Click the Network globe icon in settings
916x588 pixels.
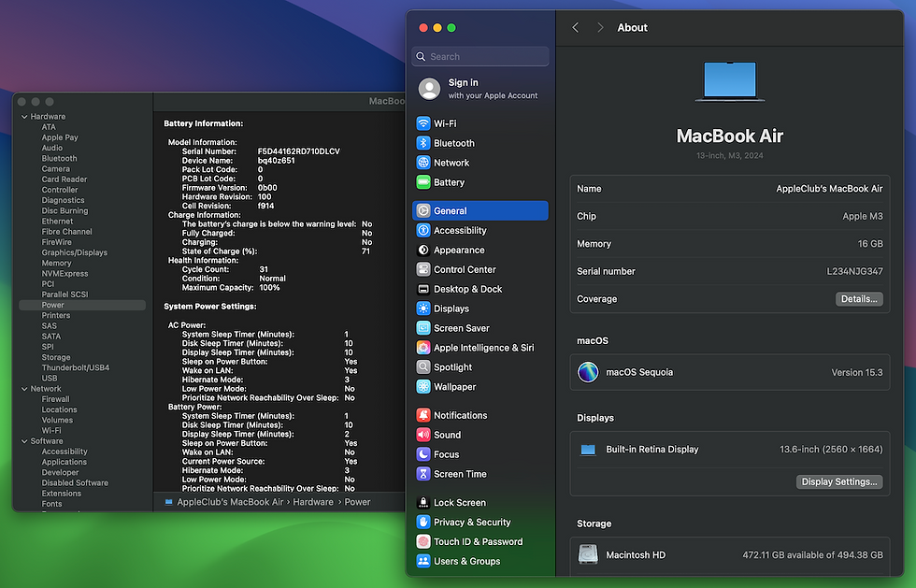coord(422,163)
